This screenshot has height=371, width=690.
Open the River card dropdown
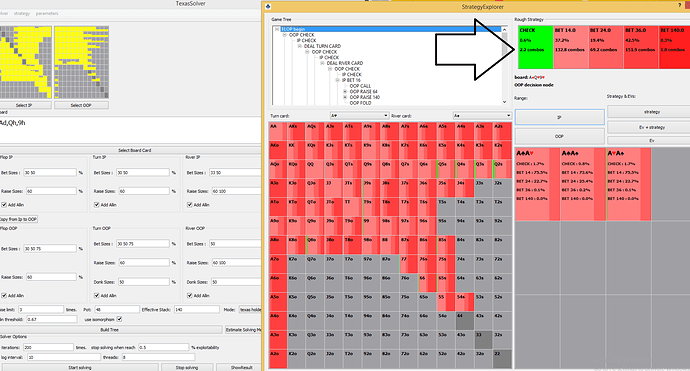pyautogui.click(x=482, y=116)
